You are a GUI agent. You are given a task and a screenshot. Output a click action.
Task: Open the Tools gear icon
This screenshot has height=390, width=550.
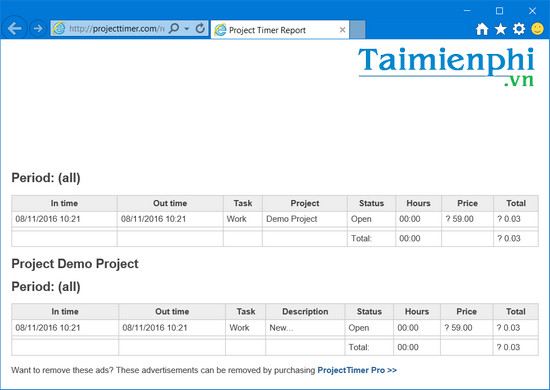pos(519,29)
